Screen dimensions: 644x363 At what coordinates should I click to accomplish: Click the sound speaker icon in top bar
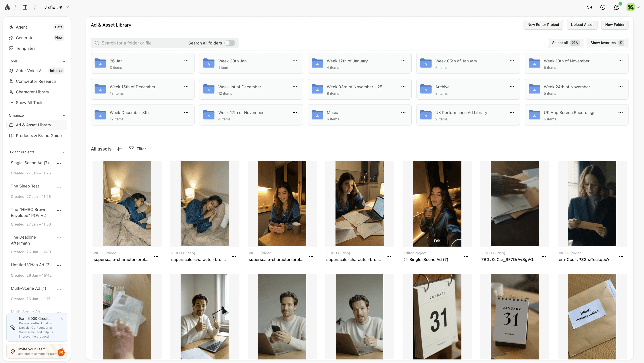coord(589,7)
